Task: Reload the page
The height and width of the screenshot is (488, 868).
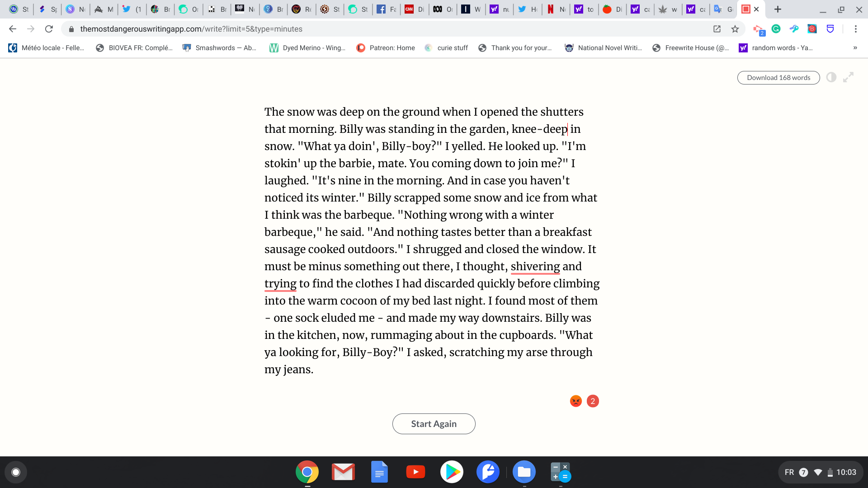Action: click(49, 29)
